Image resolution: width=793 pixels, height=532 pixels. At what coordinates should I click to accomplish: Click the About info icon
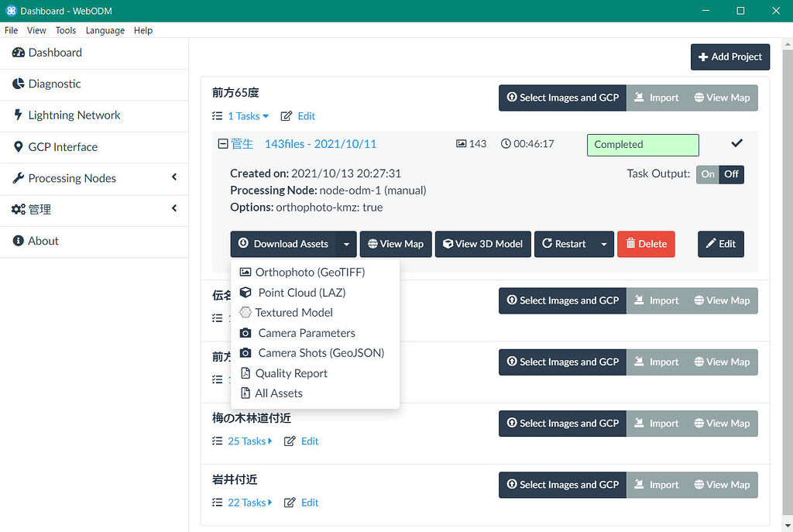pos(19,241)
